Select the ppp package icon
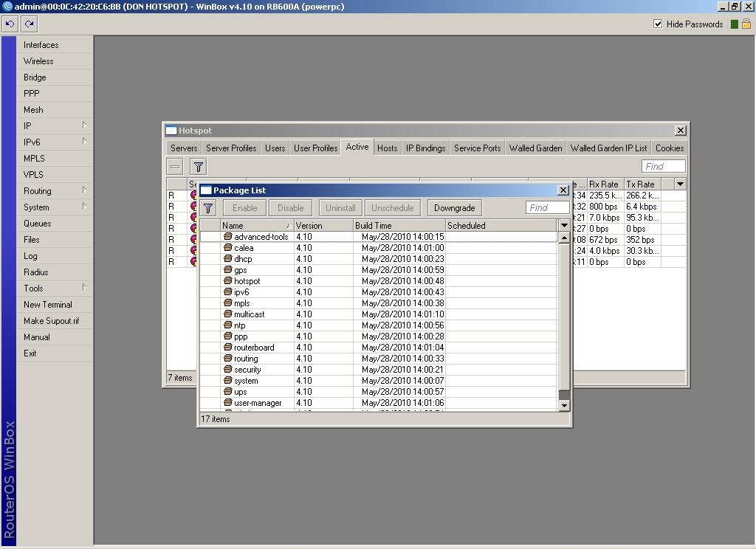 (228, 336)
